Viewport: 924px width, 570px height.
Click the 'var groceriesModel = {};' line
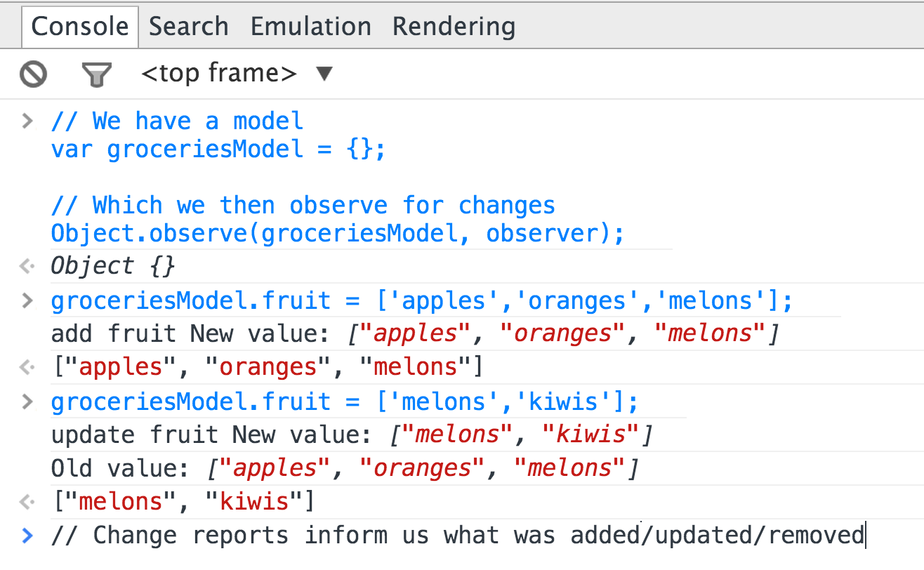(218, 150)
